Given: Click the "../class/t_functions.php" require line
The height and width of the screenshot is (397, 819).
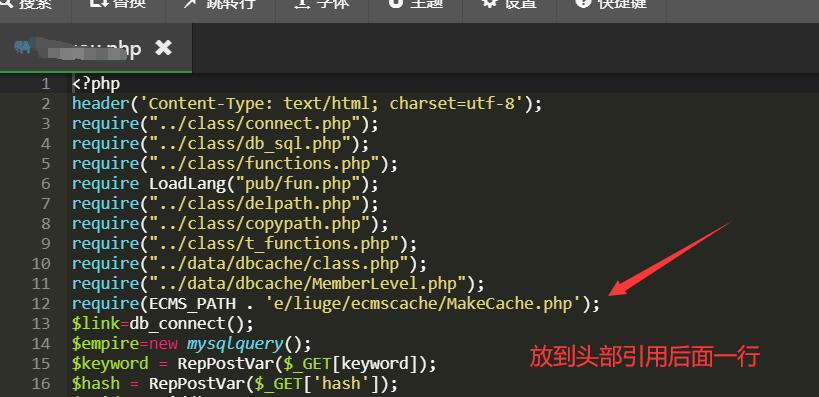Looking at the screenshot, I should (x=244, y=243).
